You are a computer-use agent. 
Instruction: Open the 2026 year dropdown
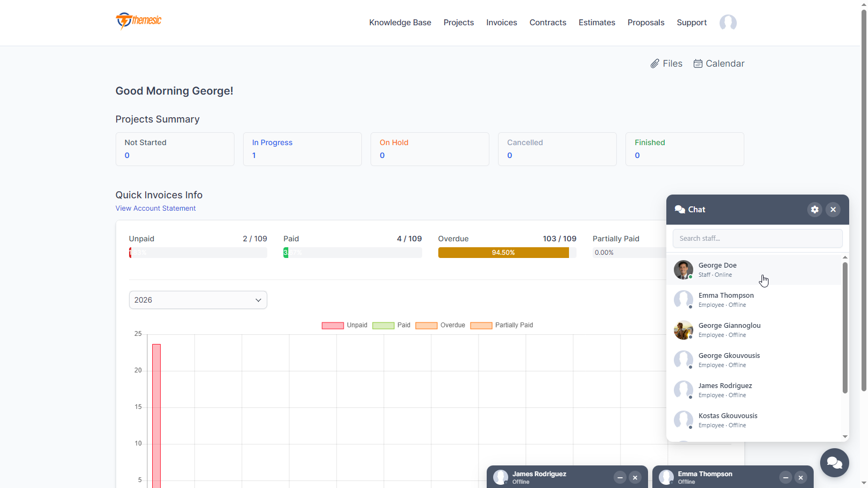[x=197, y=300]
